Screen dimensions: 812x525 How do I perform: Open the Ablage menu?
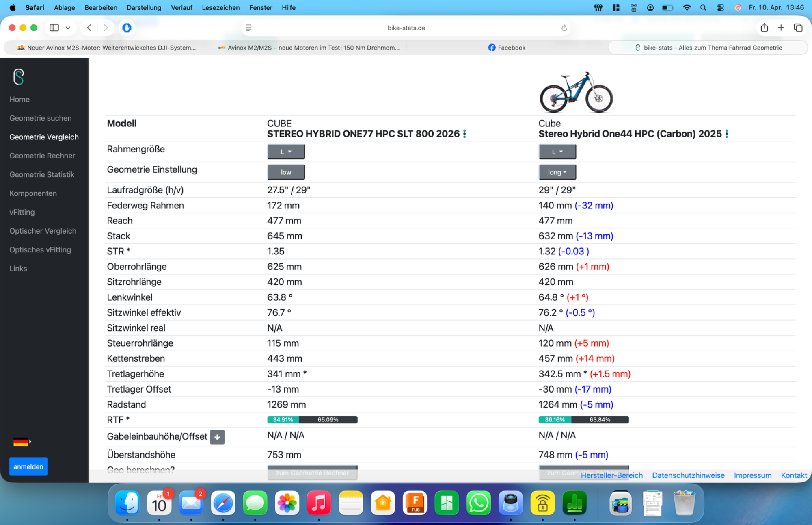(x=65, y=7)
